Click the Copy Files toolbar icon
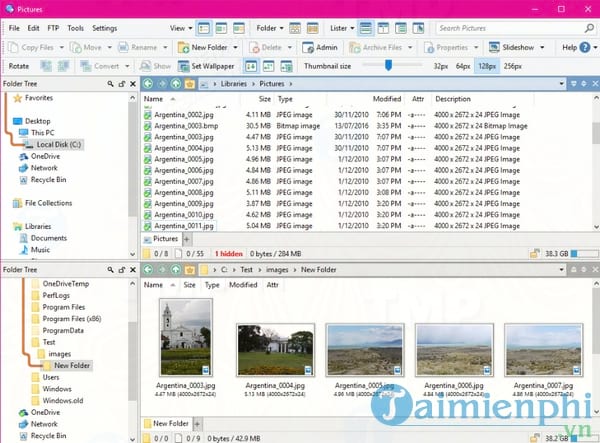The image size is (600, 443). (15, 47)
